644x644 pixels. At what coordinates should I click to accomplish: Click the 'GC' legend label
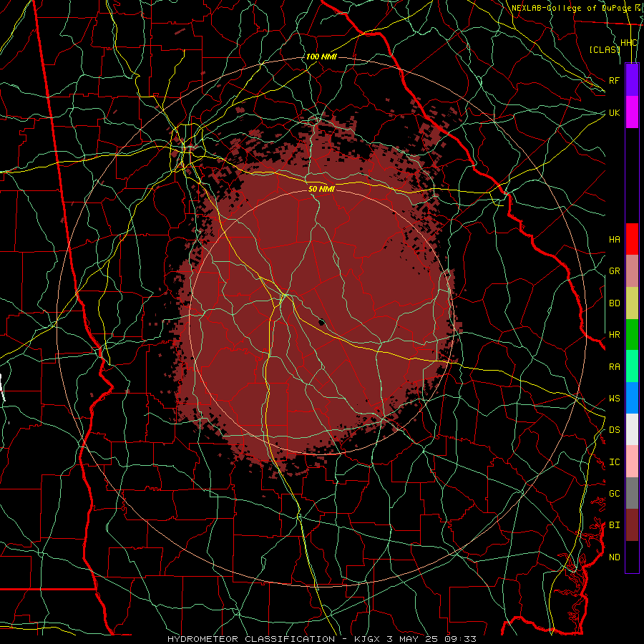(x=615, y=494)
